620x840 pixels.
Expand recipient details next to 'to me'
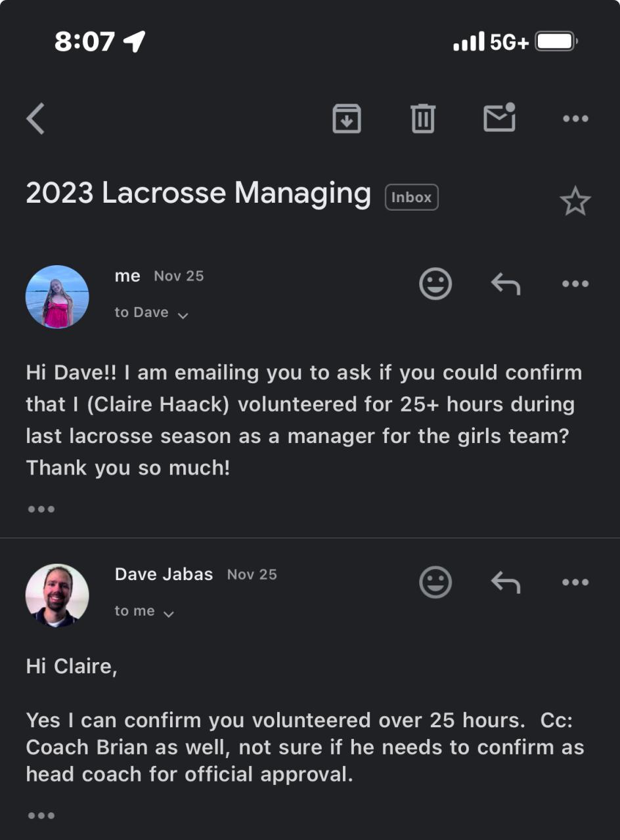(169, 614)
